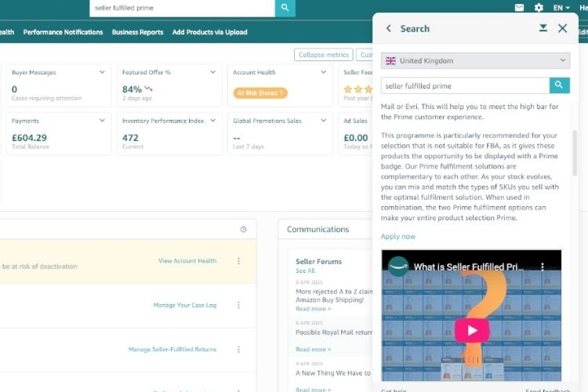Viewport: 588px width, 392px height.
Task: Go back using the Search panel arrow
Action: tap(389, 28)
